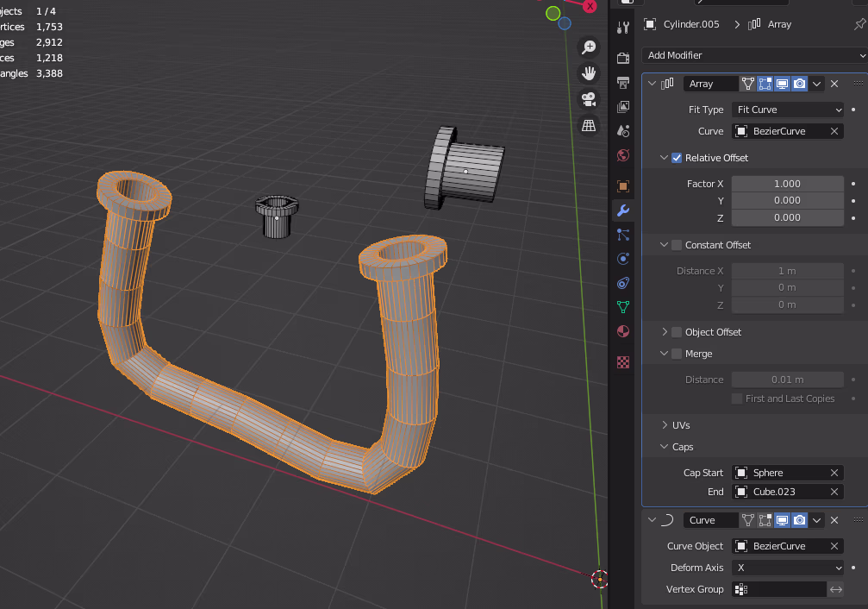Click the pan view hand icon
Viewport: 868px width, 609px height.
589,73
